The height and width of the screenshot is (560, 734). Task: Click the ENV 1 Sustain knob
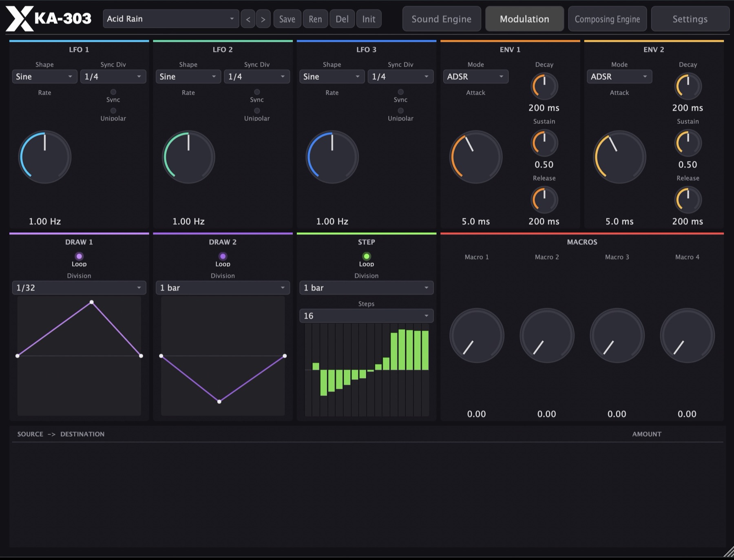pyautogui.click(x=544, y=143)
